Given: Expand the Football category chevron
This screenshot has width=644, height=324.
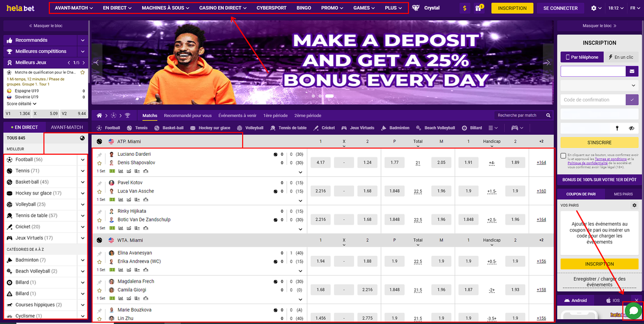Looking at the screenshot, I should 83,160.
